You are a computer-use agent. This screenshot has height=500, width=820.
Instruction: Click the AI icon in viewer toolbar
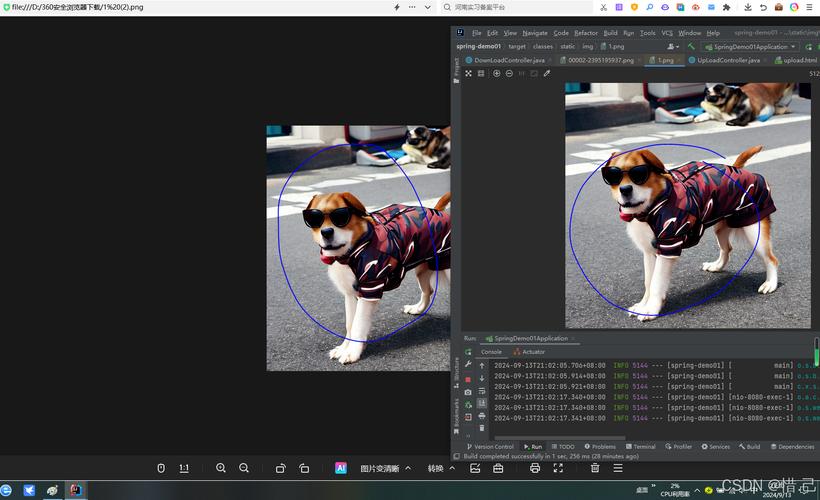[x=340, y=468]
